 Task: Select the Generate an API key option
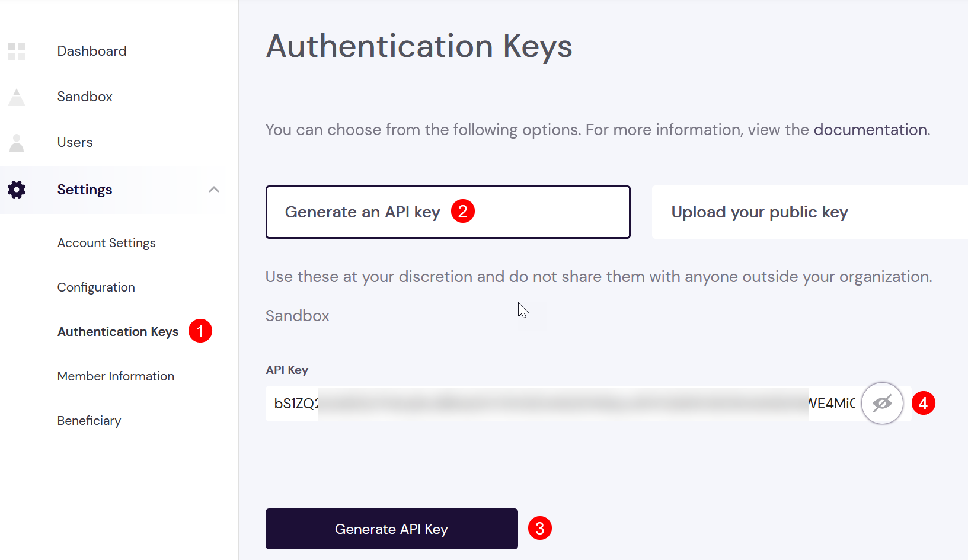click(448, 212)
